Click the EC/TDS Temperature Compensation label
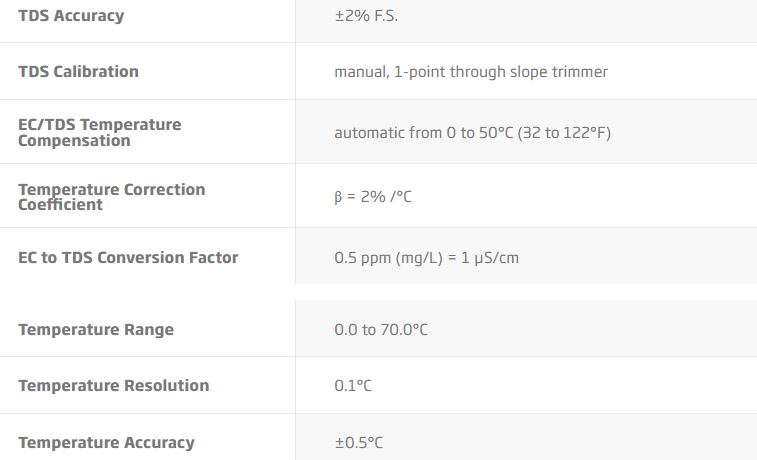Viewport: 757px width, 460px height. point(100,132)
